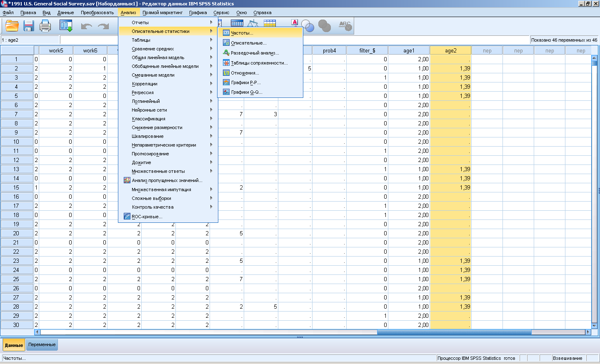Click the prob4 column header

(x=329, y=50)
